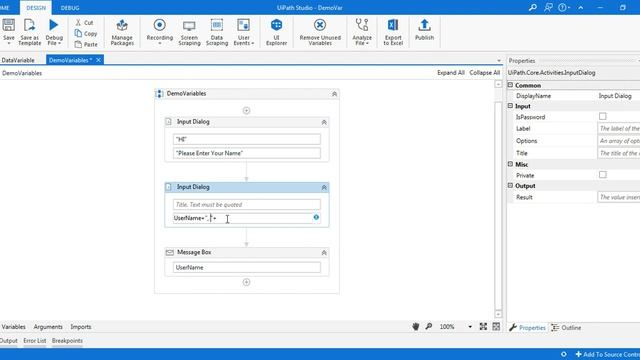The width and height of the screenshot is (640, 360).
Task: Open the 100% zoom dropdown
Action: click(x=470, y=327)
